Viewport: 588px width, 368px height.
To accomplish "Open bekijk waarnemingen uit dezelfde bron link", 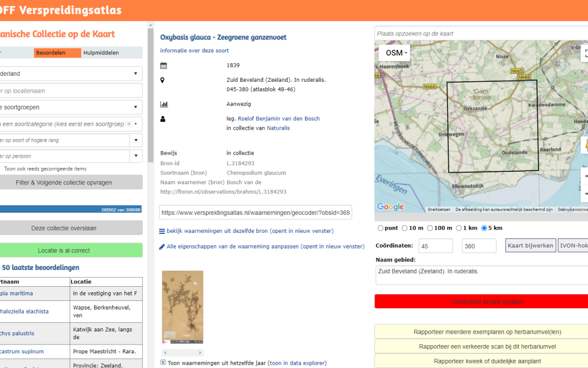I will tap(250, 231).
